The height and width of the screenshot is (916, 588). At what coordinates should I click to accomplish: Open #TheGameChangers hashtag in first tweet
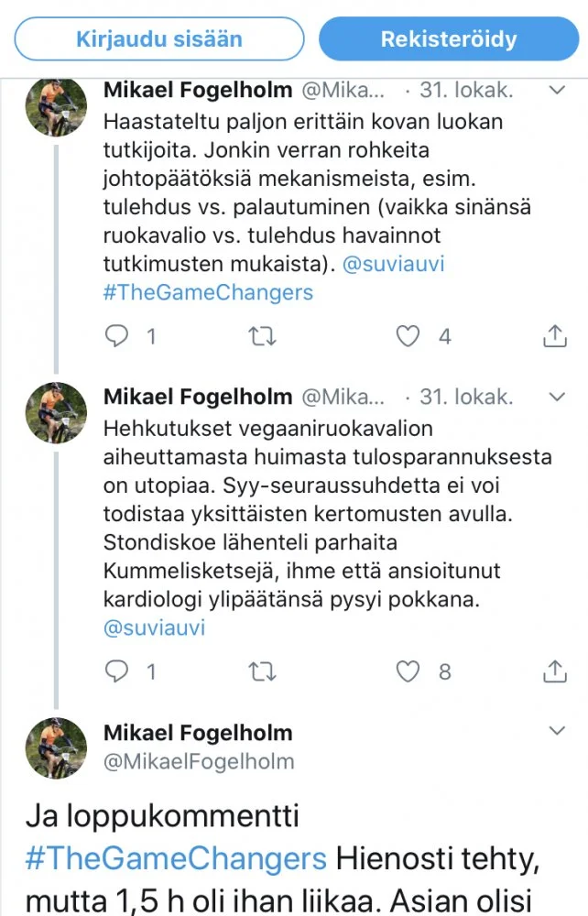[208, 292]
